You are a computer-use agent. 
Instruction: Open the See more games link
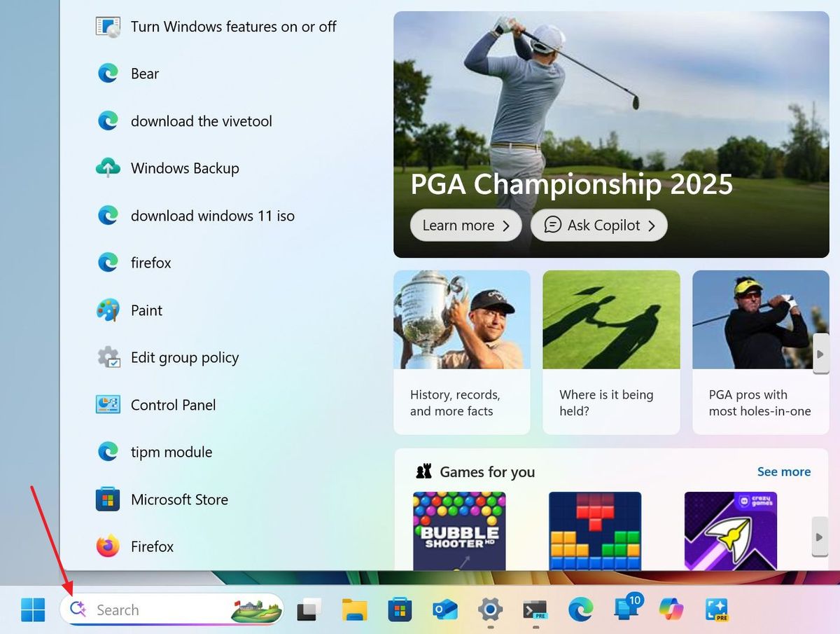point(783,471)
